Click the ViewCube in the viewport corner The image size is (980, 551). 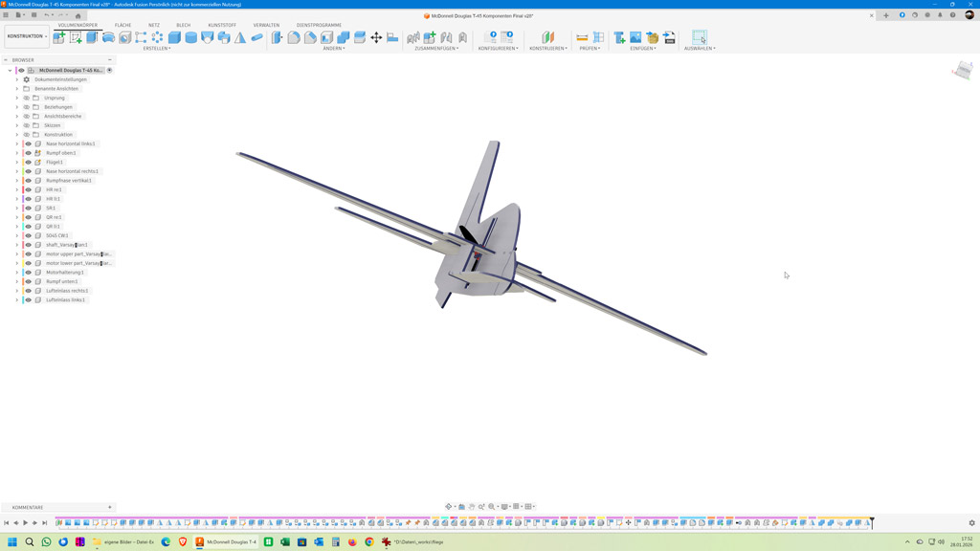(962, 72)
